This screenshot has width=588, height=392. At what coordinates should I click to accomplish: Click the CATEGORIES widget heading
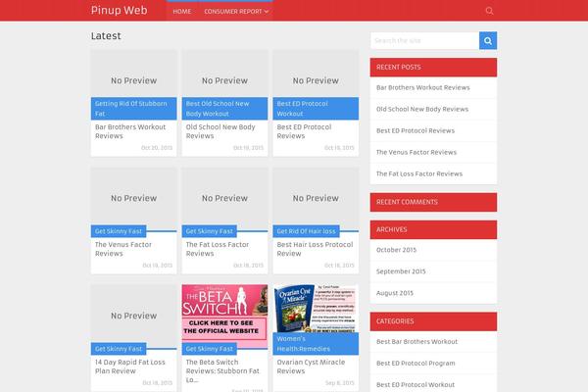(433, 321)
